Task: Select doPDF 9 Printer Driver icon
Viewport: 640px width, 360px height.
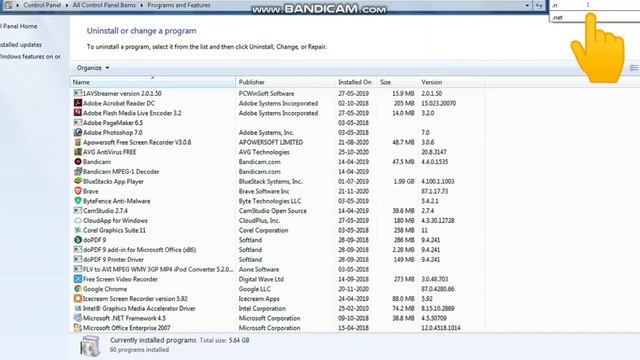Action: coord(78,260)
